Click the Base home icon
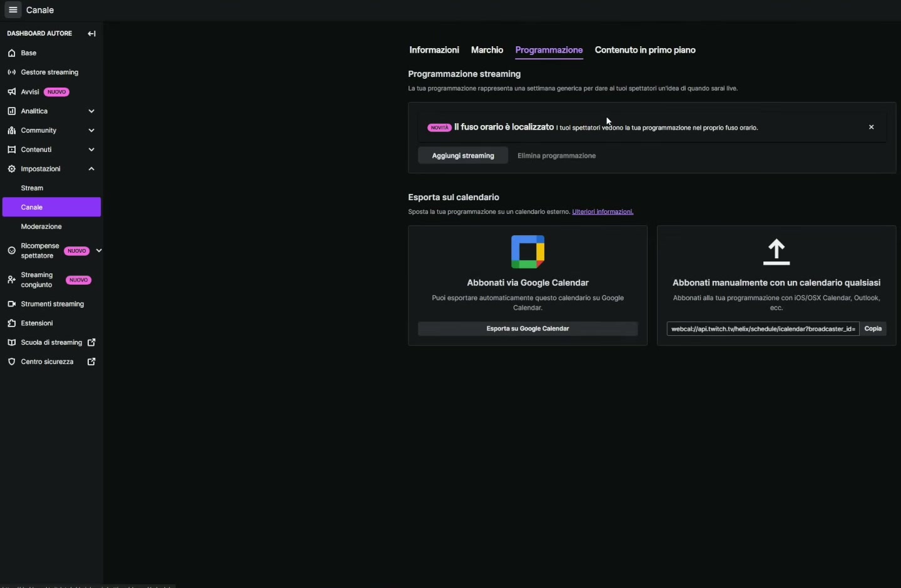 click(x=11, y=53)
